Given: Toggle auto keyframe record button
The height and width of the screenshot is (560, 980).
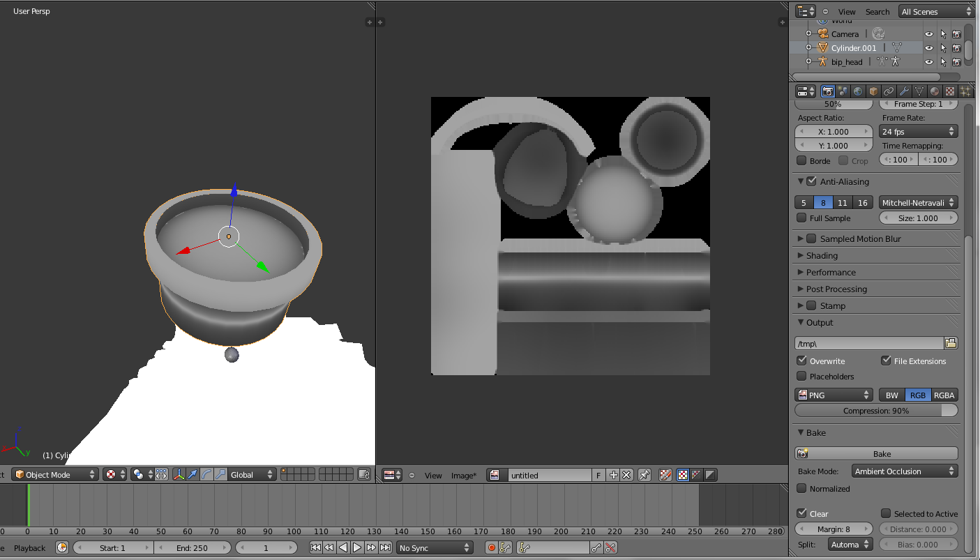Looking at the screenshot, I should tap(492, 547).
